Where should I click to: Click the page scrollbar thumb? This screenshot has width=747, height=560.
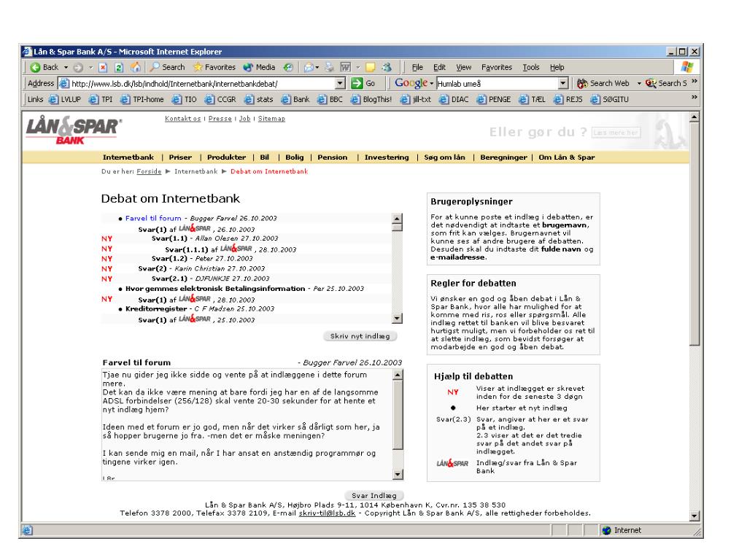click(694, 233)
